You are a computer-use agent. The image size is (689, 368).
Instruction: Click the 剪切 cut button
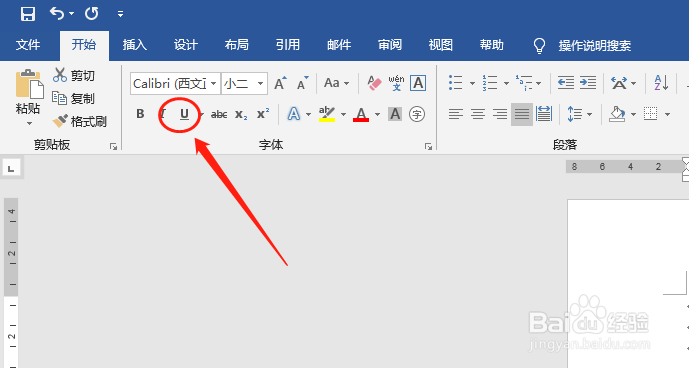click(74, 75)
